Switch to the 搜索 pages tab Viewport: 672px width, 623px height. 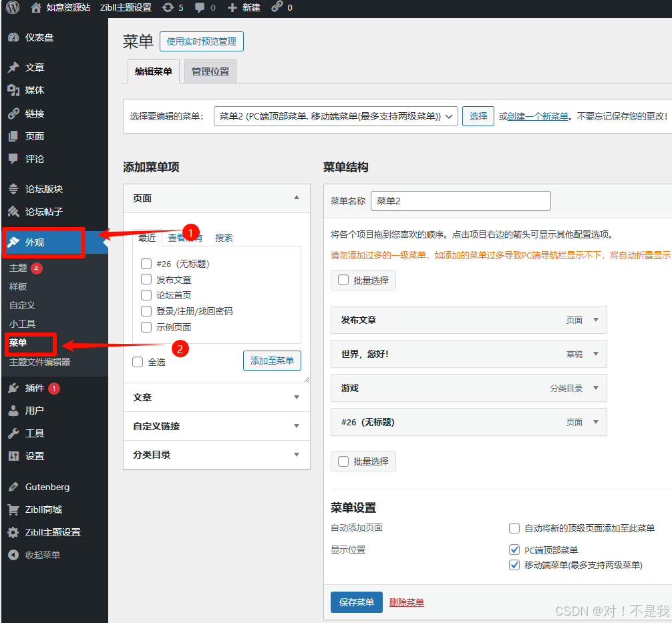point(224,238)
